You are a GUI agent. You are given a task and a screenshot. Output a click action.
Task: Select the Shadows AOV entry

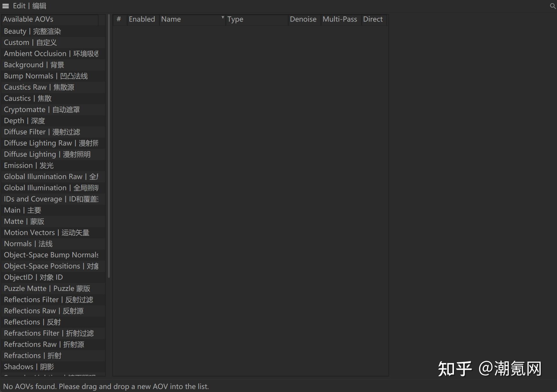(29, 366)
